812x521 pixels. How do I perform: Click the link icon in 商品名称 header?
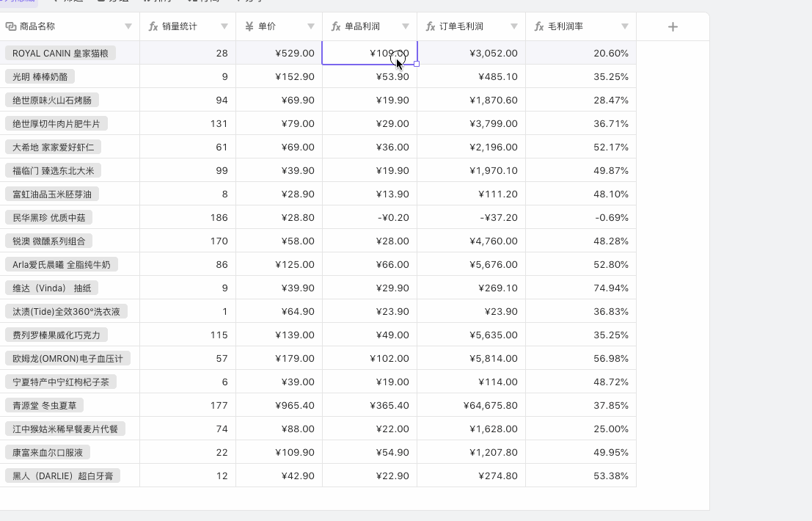click(11, 26)
